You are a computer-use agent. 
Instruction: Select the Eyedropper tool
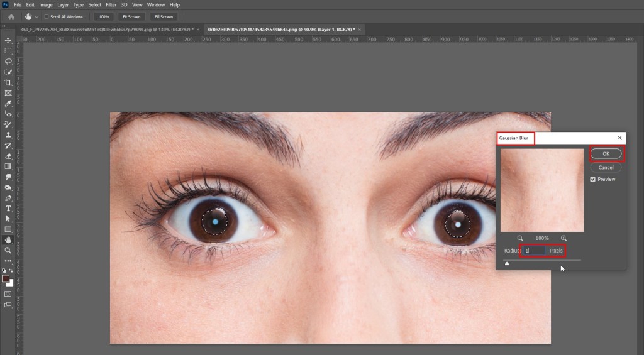[x=8, y=103]
